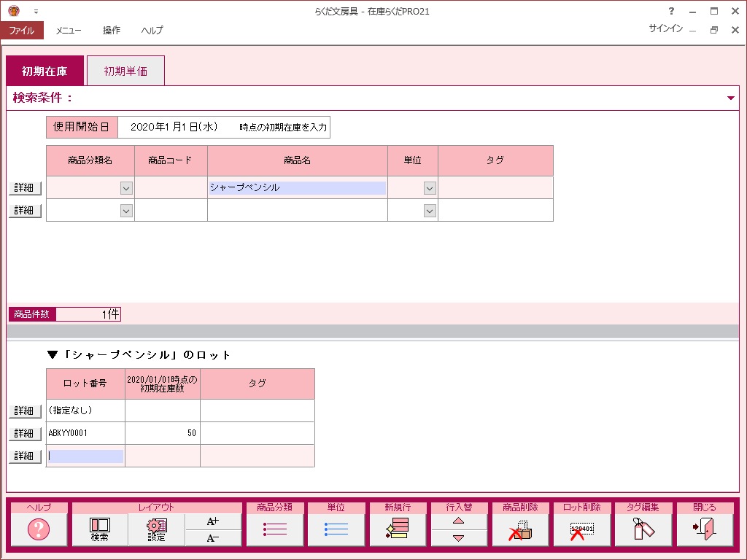Add a new row (新規行)

tap(398, 530)
